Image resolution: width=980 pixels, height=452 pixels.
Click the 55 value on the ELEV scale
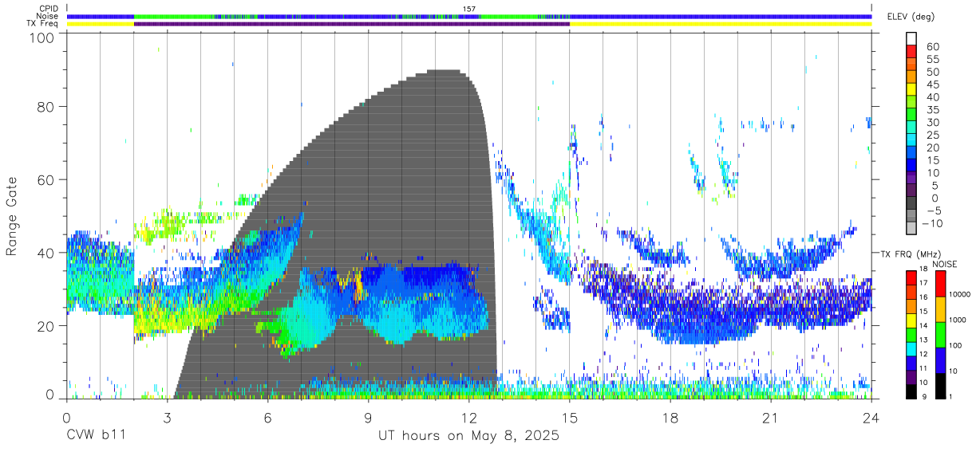tap(932, 60)
